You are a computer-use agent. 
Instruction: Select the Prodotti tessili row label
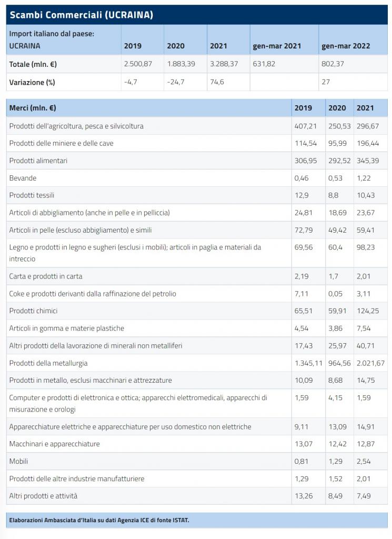click(32, 195)
